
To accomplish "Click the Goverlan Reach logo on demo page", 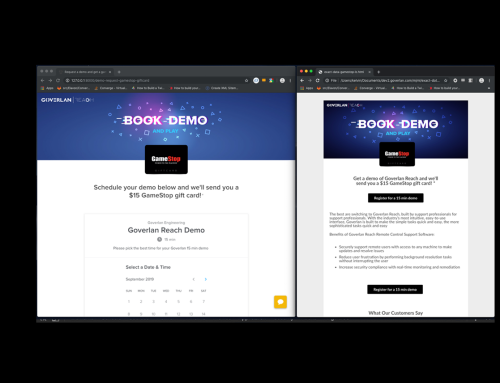I will click(x=67, y=100).
